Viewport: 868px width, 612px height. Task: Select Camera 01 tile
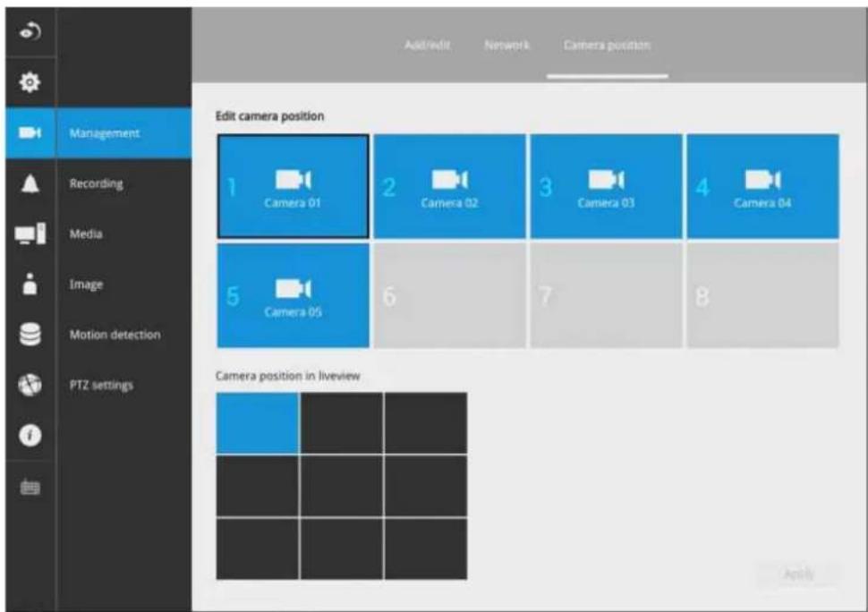point(293,186)
